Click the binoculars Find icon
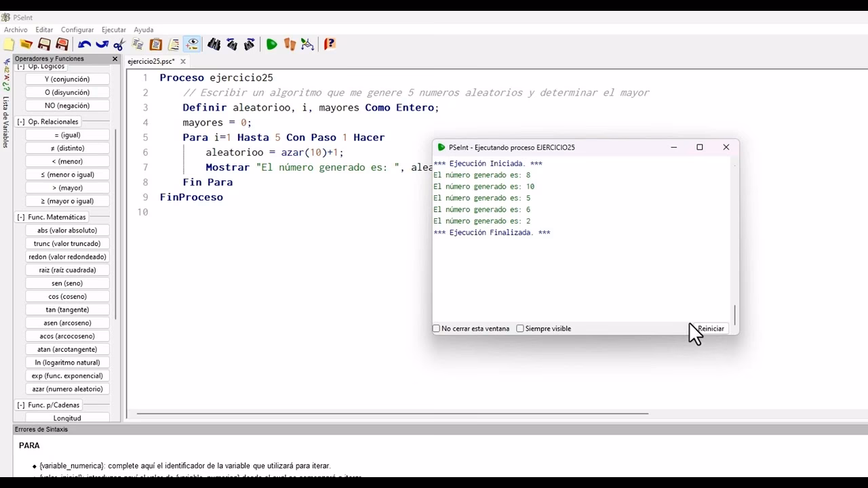This screenshot has width=868, height=488. click(214, 45)
